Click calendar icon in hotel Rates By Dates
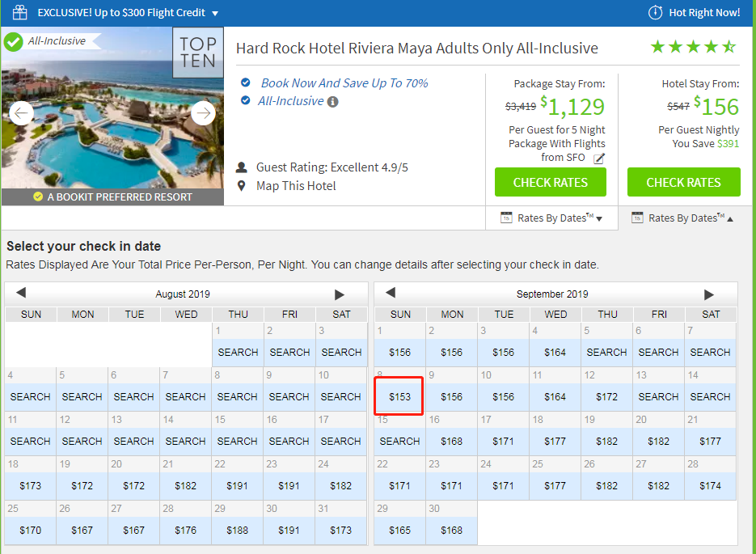 (x=637, y=218)
